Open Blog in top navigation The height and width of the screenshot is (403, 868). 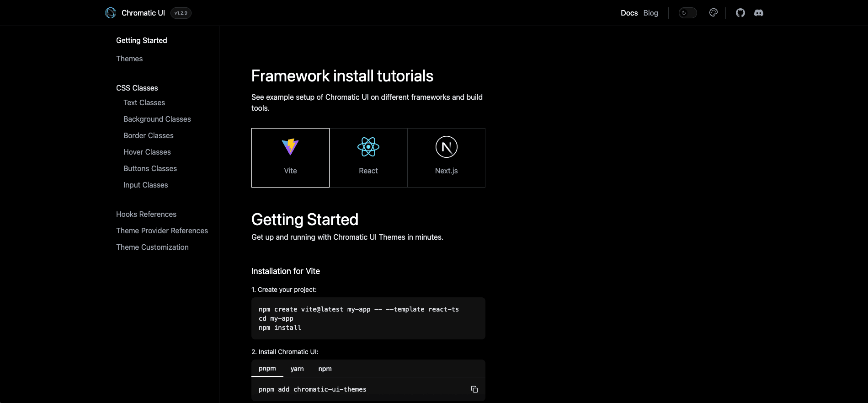(650, 13)
